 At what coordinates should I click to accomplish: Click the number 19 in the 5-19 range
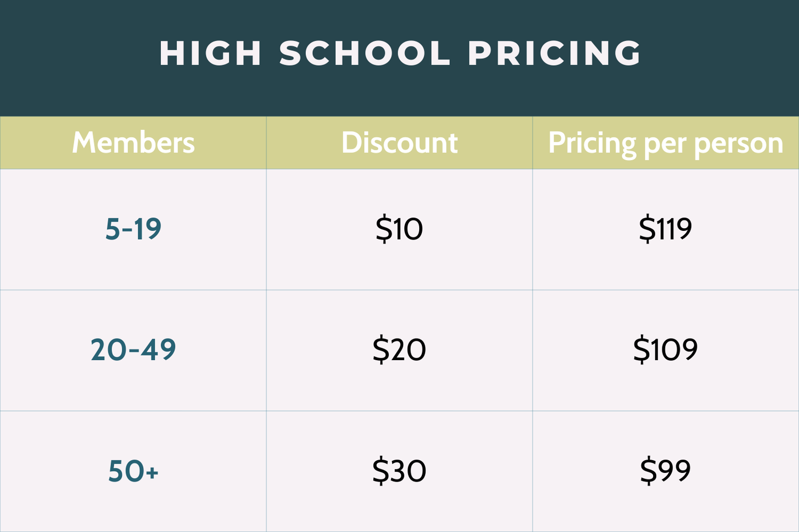pos(148,229)
